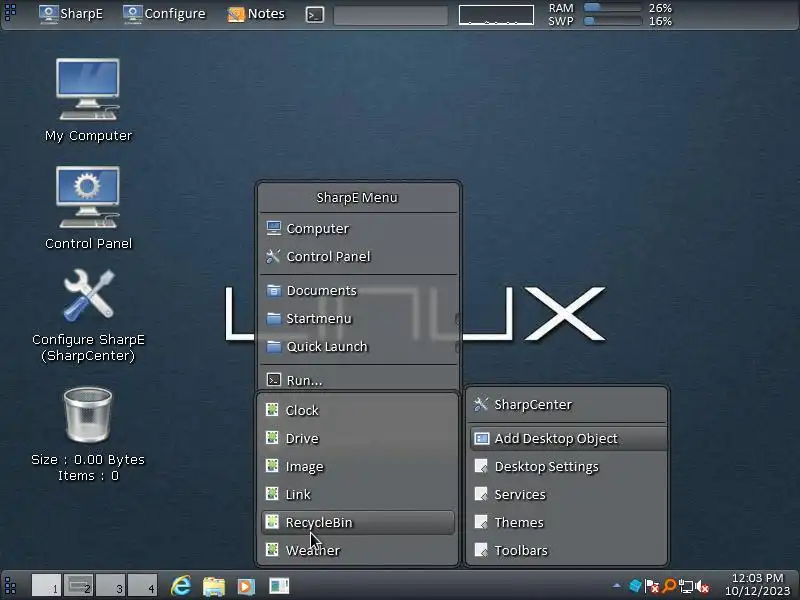Click the Weather entry's green icon

coord(272,549)
